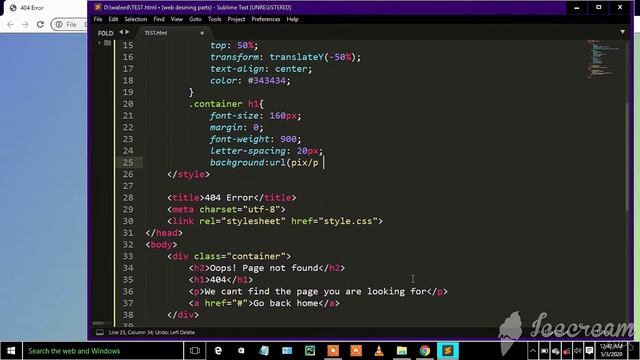
Task: Click Chrome's back arrow button
Action: (x=10, y=24)
